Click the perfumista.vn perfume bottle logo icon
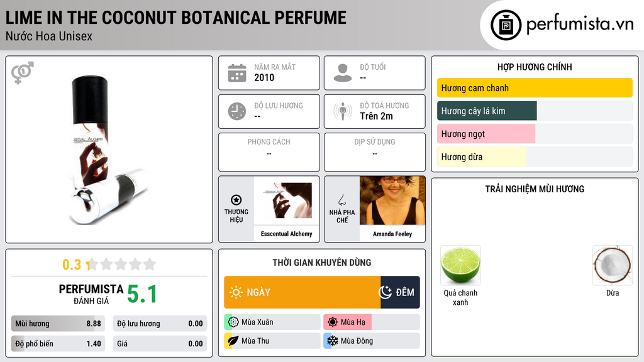 [x=506, y=25]
